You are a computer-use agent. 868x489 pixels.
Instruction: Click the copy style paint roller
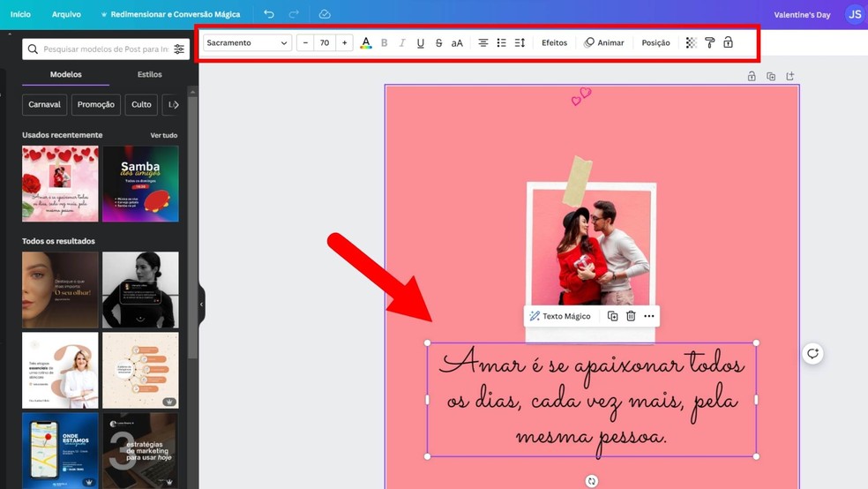(x=710, y=42)
